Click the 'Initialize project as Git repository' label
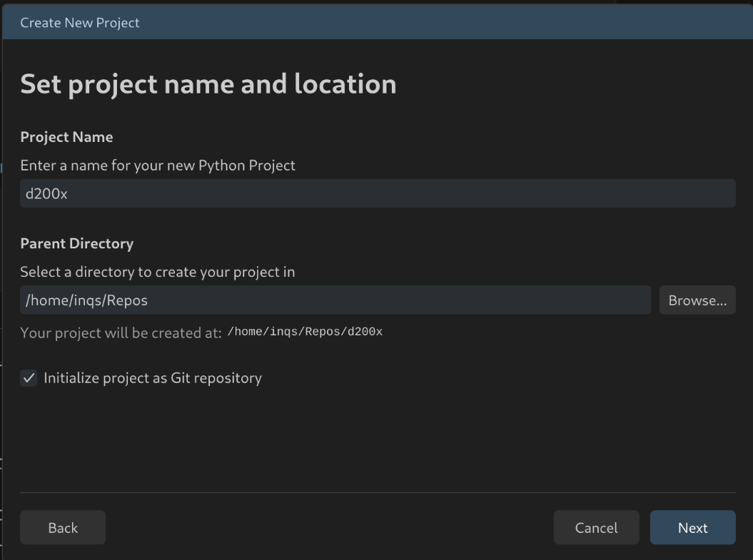 point(153,378)
